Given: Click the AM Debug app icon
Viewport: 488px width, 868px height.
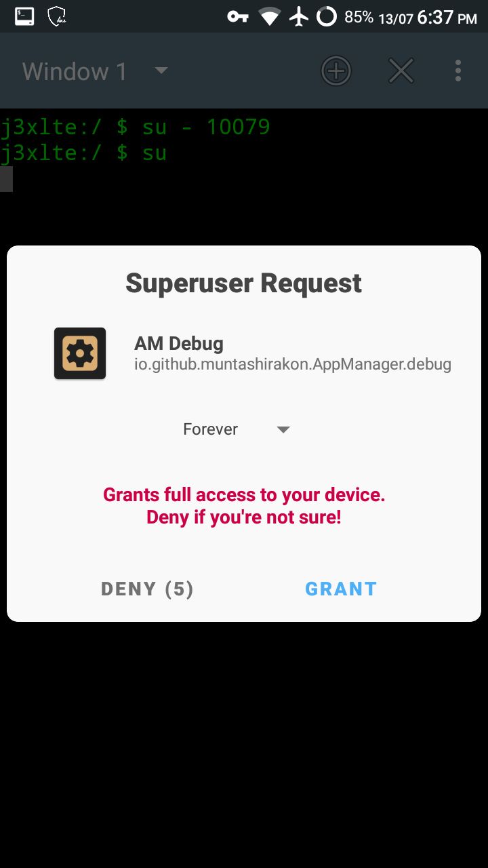Looking at the screenshot, I should click(80, 353).
